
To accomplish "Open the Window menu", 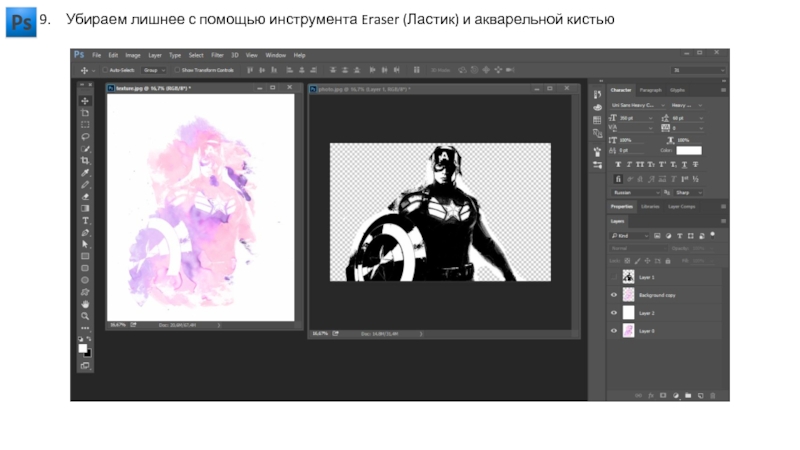I will pos(276,55).
